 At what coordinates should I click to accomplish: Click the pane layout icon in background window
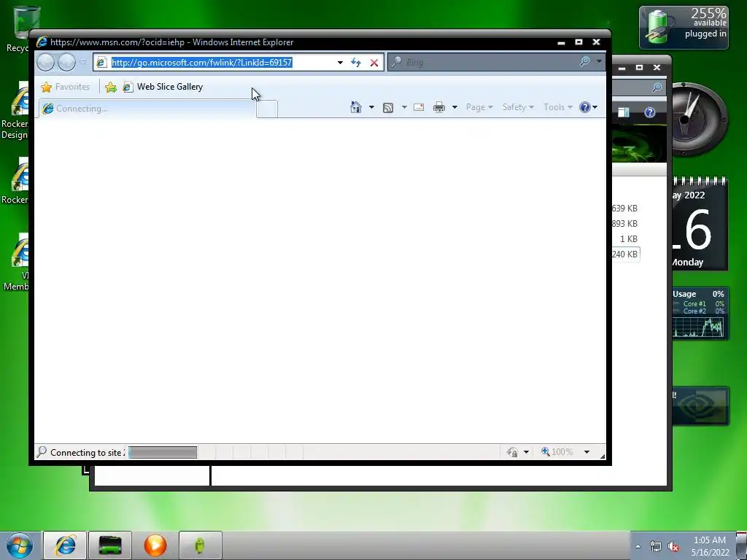624,112
